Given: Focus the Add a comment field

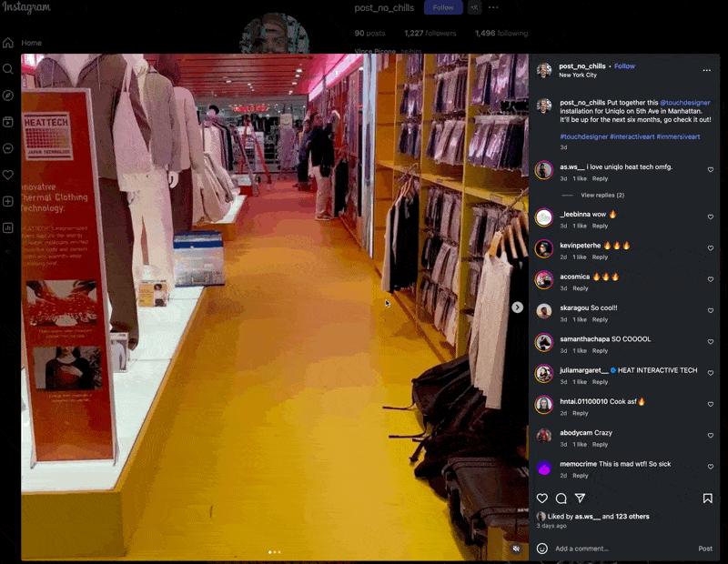Looking at the screenshot, I should click(x=619, y=549).
